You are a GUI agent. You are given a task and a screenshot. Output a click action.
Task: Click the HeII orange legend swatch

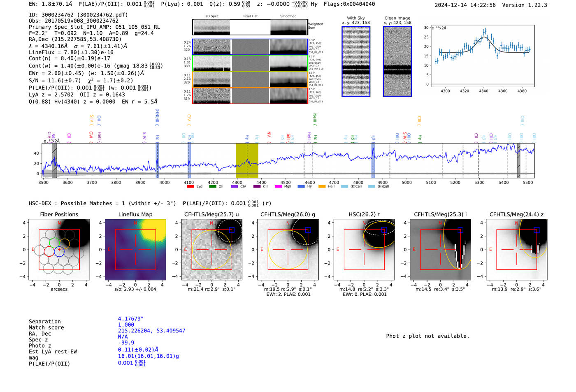coord(322,186)
